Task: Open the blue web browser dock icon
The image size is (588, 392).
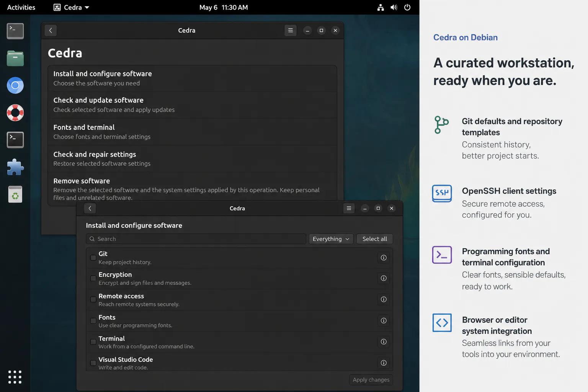Action: [x=15, y=85]
